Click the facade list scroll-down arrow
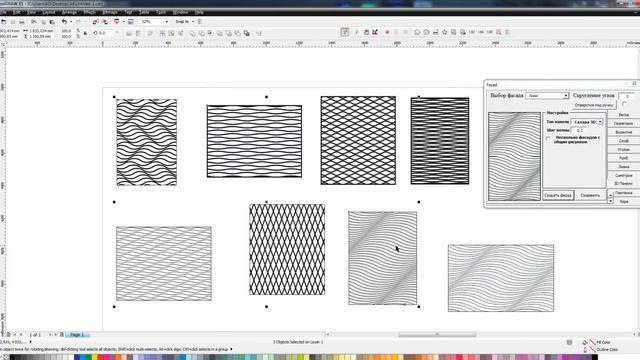Screen dimensions: 640x360 click(611, 201)
